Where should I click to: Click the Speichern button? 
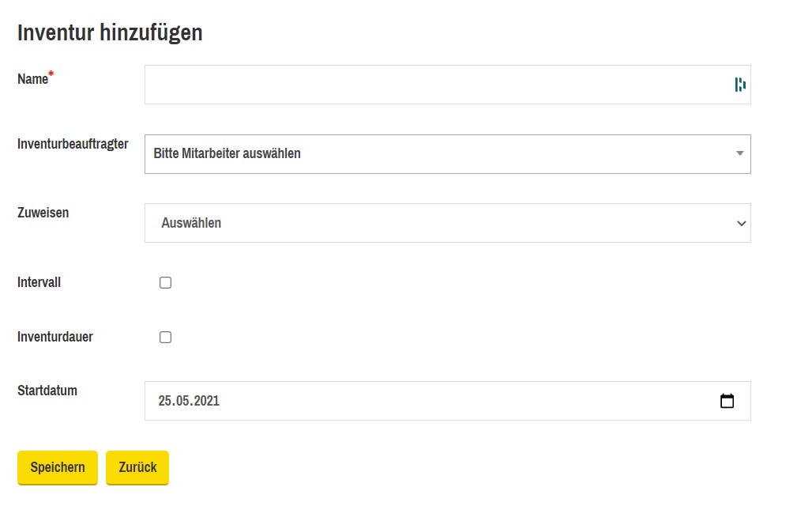[x=58, y=467]
